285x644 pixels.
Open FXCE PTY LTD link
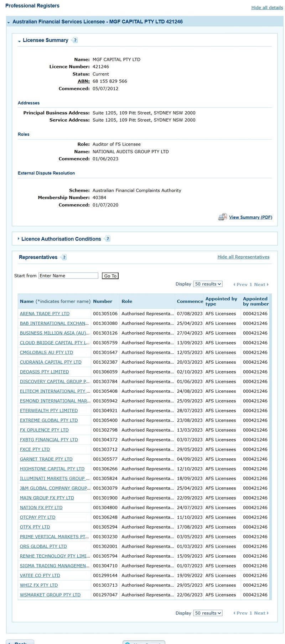[35, 449]
